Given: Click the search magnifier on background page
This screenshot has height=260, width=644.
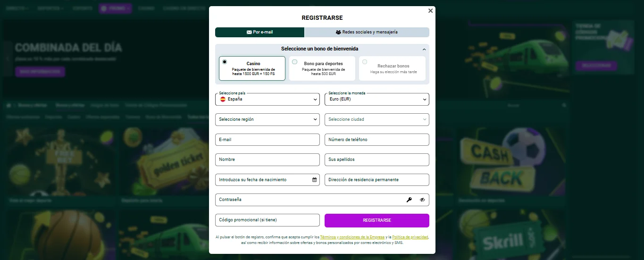Looking at the screenshot, I should pos(564,105).
